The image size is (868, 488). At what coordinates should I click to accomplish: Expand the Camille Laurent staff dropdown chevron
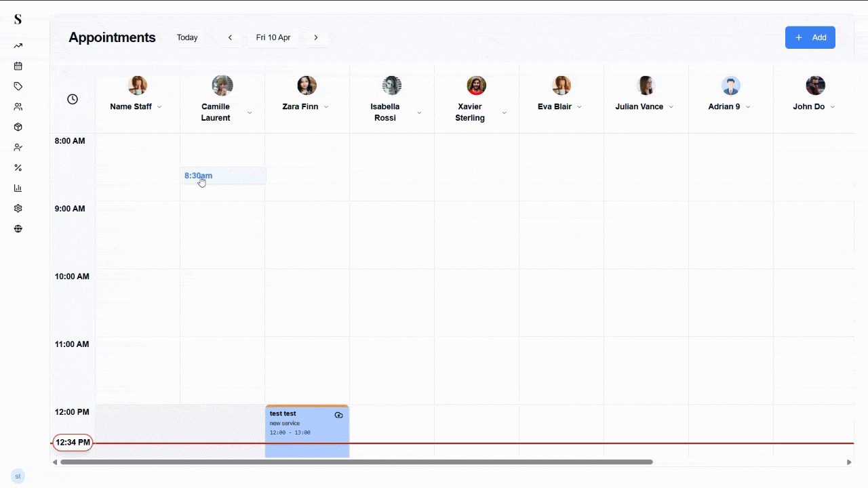(250, 113)
